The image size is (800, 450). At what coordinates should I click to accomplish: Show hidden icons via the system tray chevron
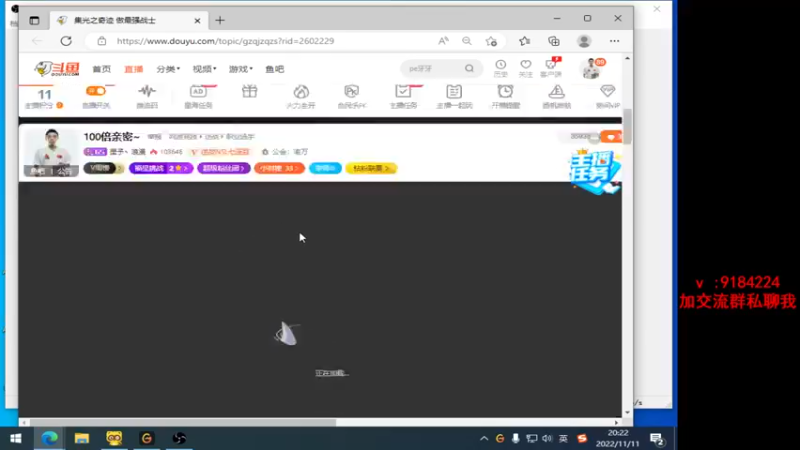tap(484, 438)
